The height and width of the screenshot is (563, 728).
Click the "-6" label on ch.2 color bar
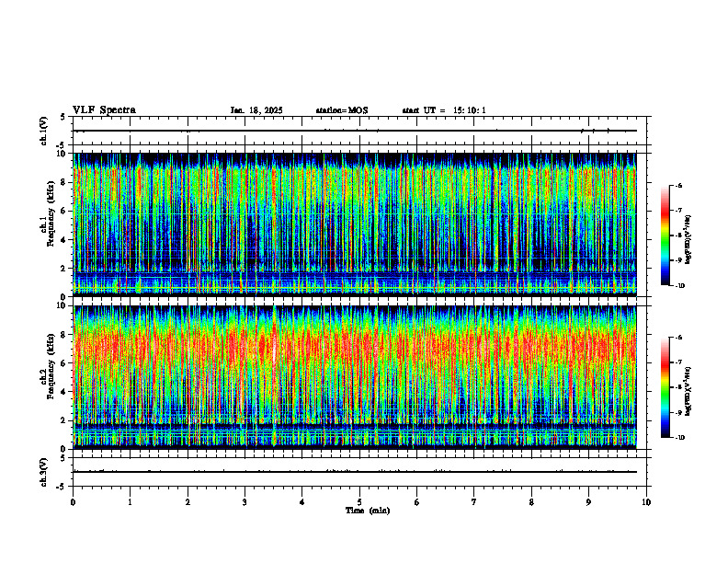click(x=678, y=338)
